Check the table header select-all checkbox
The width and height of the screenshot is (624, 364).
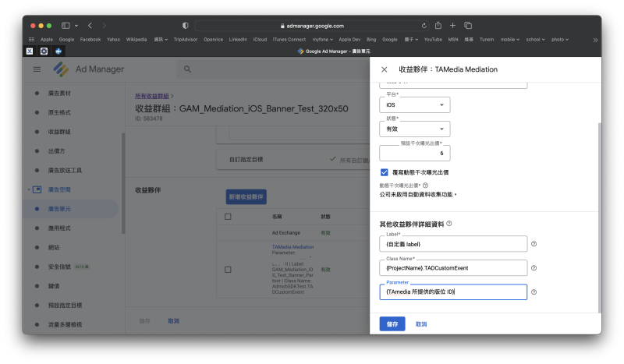(x=228, y=217)
